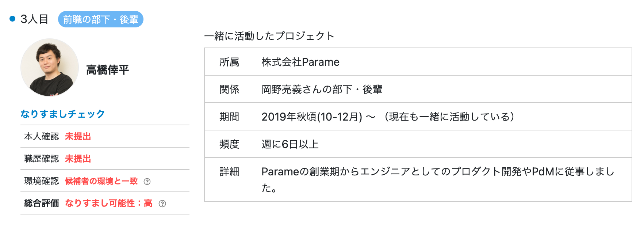The image size is (644, 228).
Task: Click the 株式会社Parame affiliation value
Action: click(300, 62)
